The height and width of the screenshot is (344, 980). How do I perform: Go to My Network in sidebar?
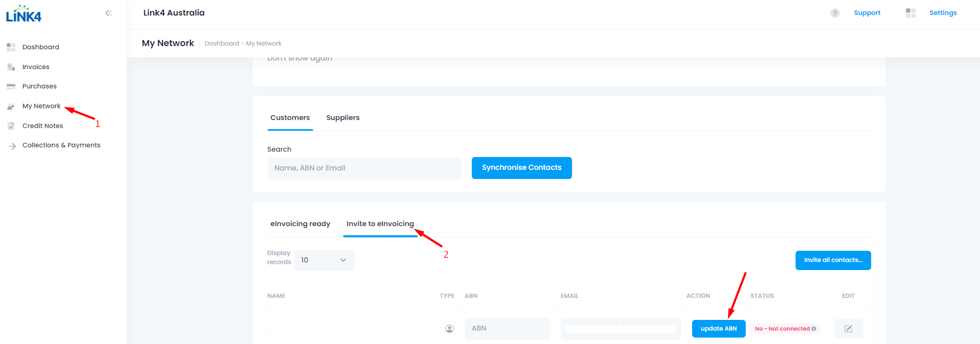point(41,106)
